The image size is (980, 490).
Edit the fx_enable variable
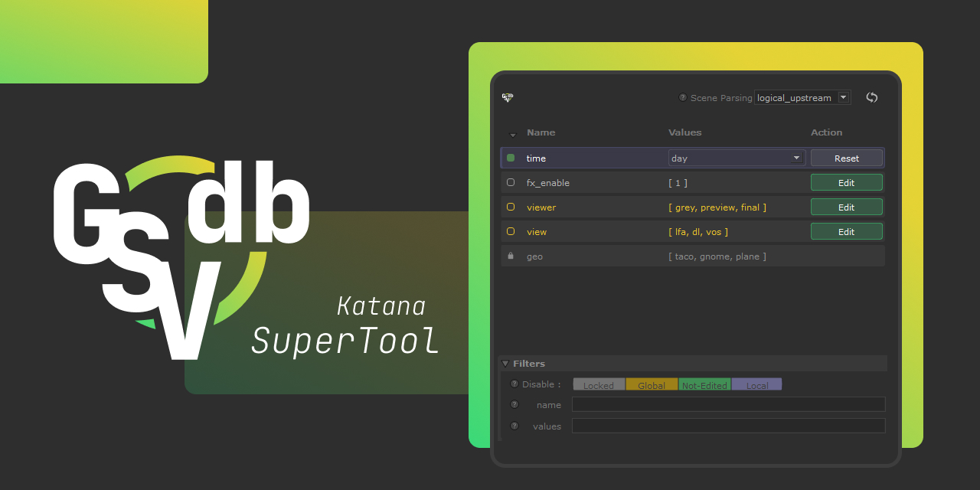(x=847, y=182)
